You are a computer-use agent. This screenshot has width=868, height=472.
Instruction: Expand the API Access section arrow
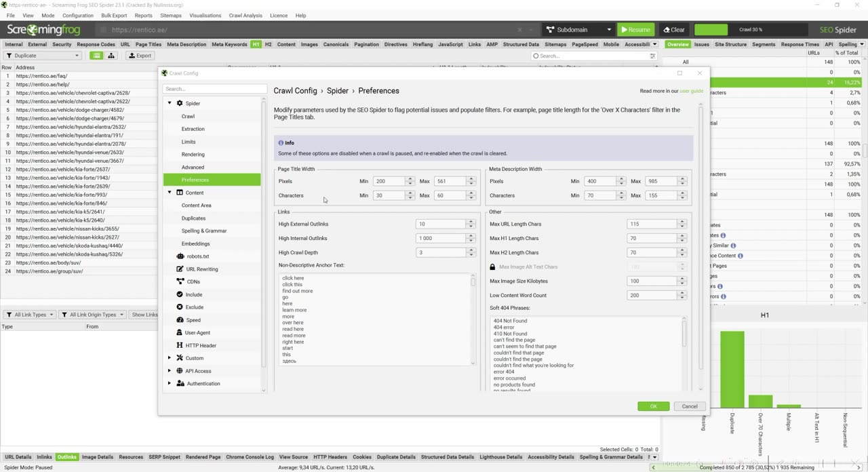pos(170,371)
